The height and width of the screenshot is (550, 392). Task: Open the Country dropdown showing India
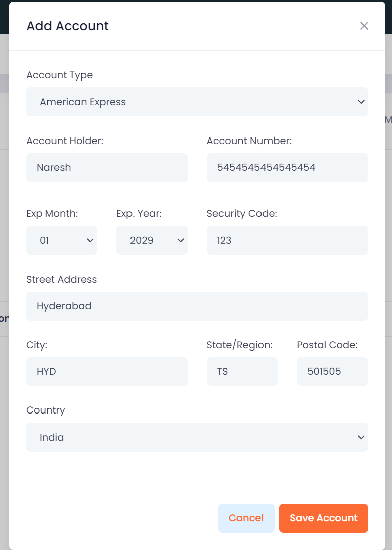click(197, 437)
